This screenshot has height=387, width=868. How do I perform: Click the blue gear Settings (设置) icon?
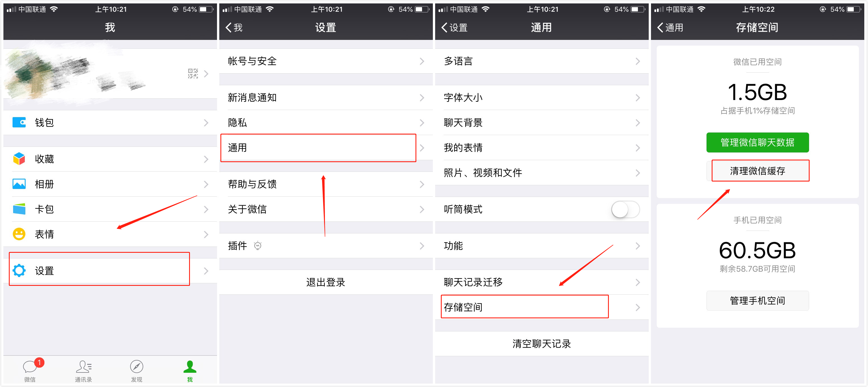[19, 270]
